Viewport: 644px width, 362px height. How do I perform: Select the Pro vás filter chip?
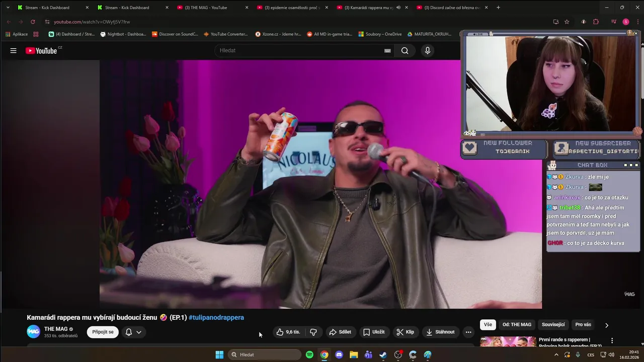[x=583, y=325]
